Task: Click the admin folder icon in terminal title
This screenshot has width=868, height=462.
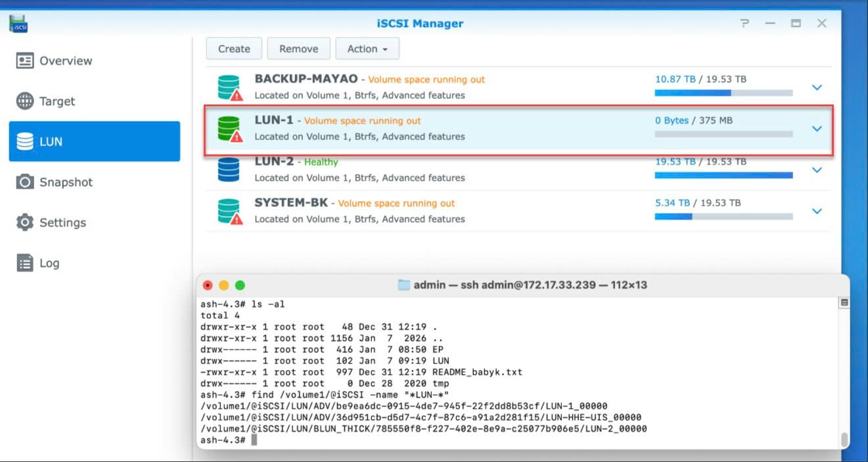Action: click(405, 285)
